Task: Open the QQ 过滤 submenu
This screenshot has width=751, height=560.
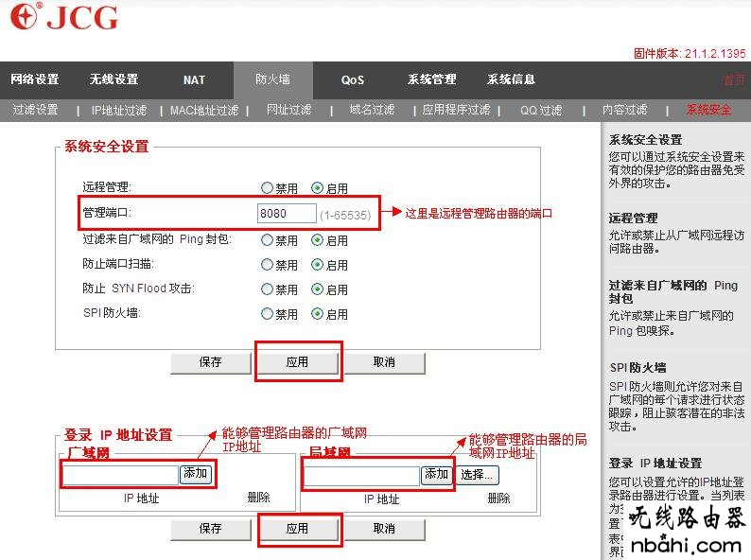Action: (541, 111)
